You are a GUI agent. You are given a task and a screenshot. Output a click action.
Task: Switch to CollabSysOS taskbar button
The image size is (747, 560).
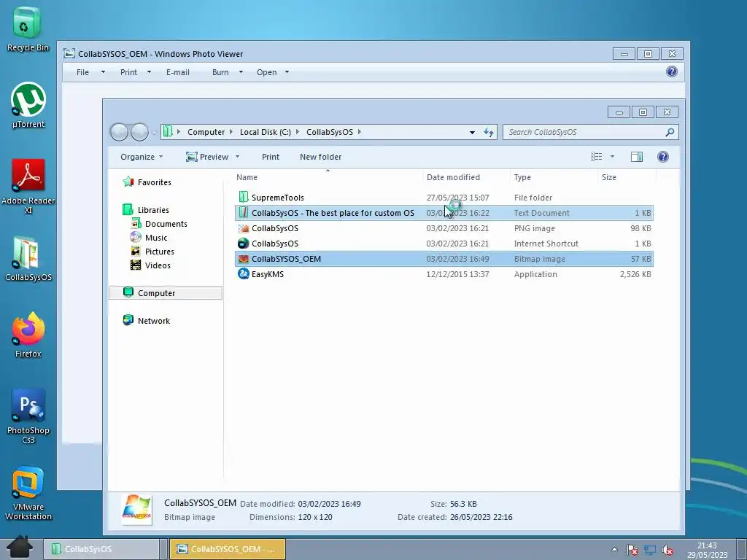point(101,549)
